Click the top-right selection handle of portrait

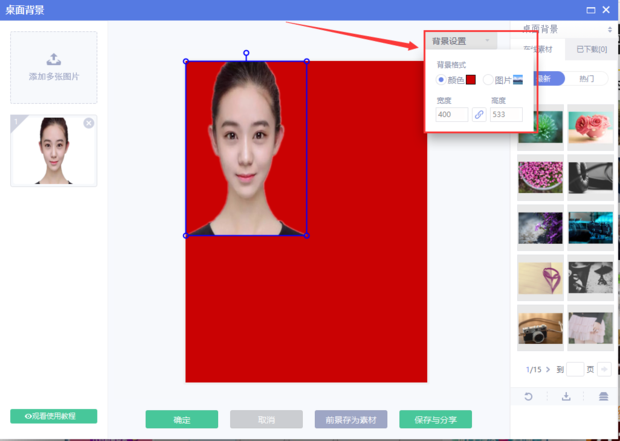click(x=307, y=61)
